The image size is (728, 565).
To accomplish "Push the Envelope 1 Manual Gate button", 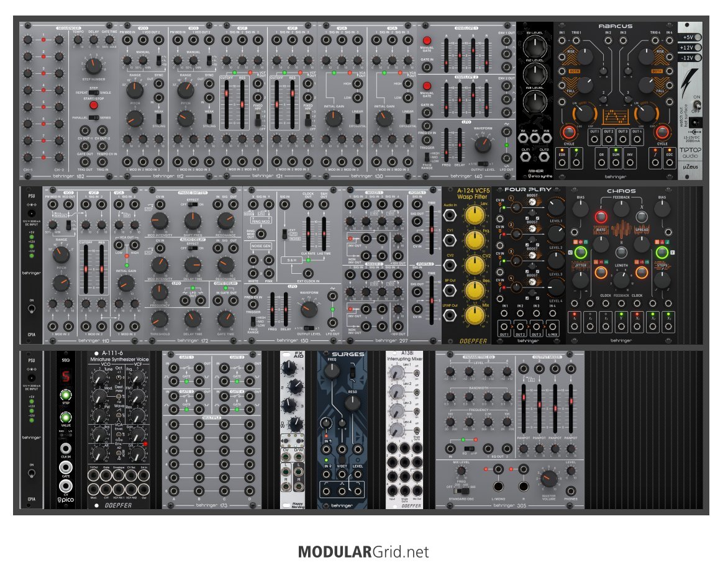I will point(427,41).
